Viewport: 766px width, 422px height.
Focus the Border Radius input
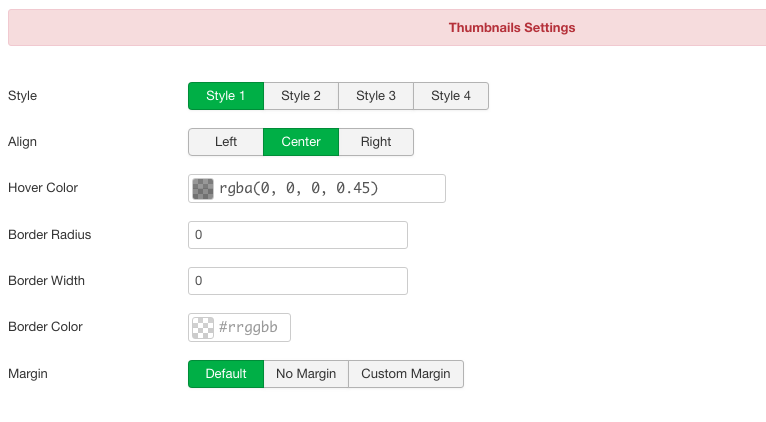[x=298, y=235]
